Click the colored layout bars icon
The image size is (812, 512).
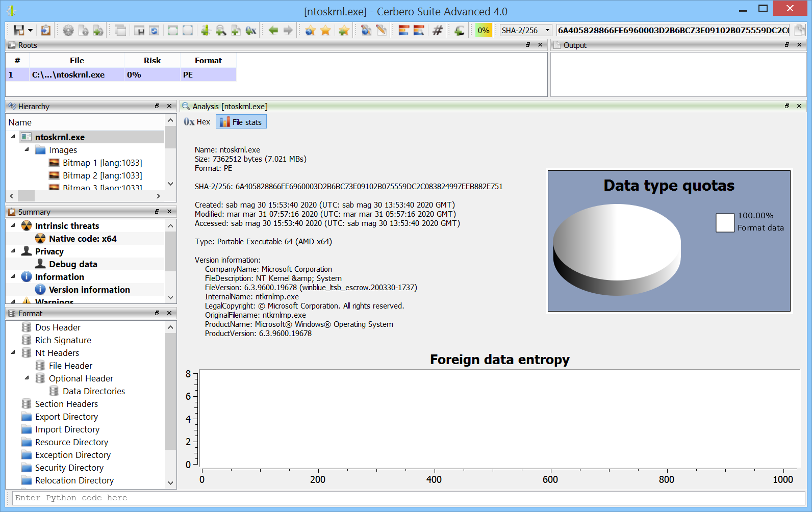coord(403,30)
